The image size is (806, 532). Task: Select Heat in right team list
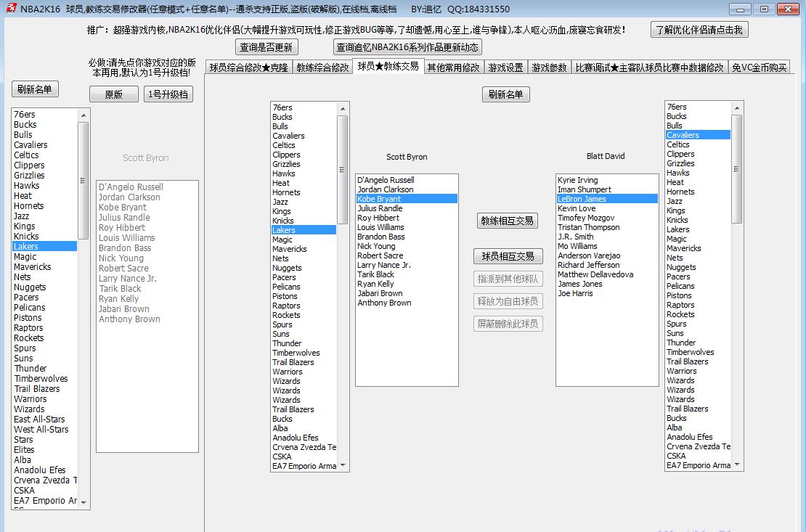(x=698, y=182)
